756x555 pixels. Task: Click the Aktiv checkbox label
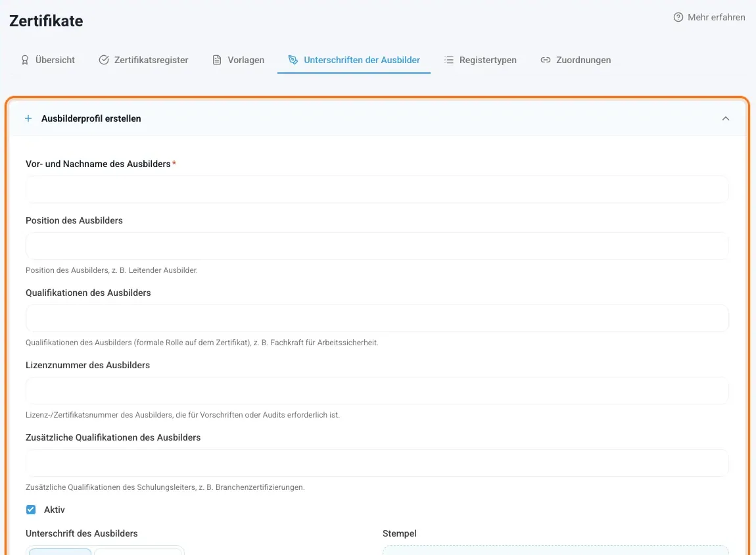coord(54,510)
